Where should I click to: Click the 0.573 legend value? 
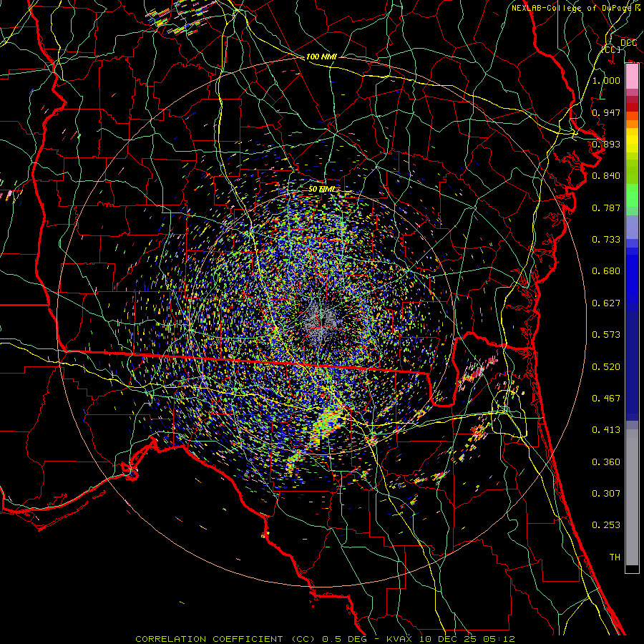click(x=606, y=335)
